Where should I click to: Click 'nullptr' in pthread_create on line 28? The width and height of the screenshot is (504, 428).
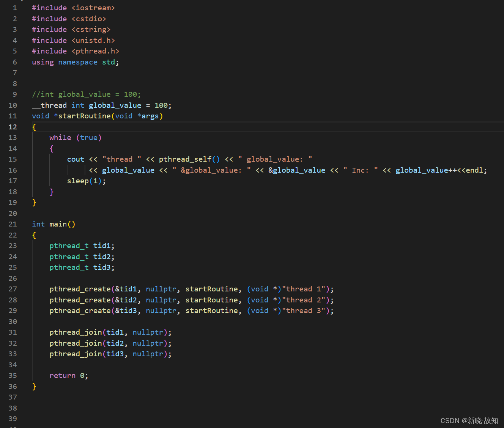[161, 300]
